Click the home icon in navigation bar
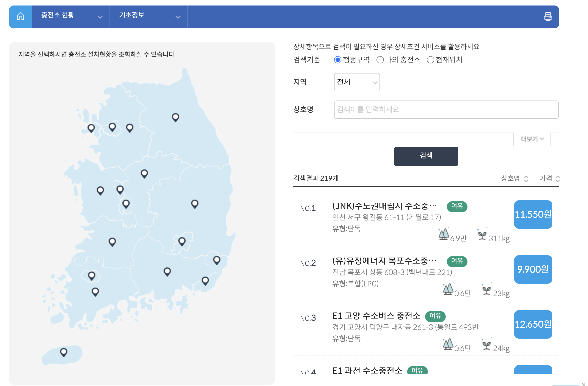 [x=20, y=16]
